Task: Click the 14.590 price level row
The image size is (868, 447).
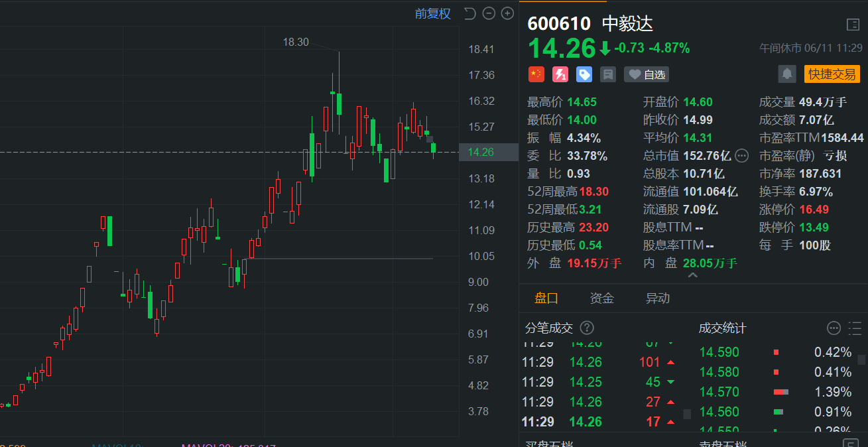Action: 776,352
